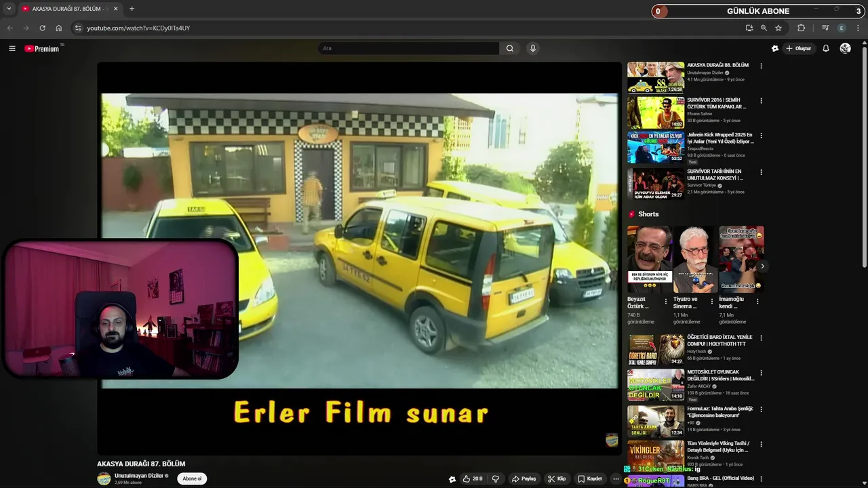Open MOTOSİKLET OYUNCAK DEĞİLDİR video
Screen dimensions: 868x488
[655, 384]
